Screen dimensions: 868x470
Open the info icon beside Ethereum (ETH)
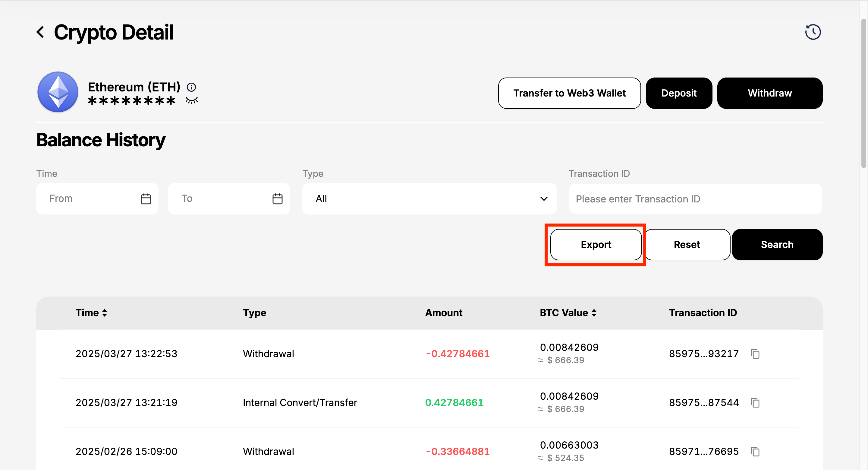pyautogui.click(x=191, y=87)
